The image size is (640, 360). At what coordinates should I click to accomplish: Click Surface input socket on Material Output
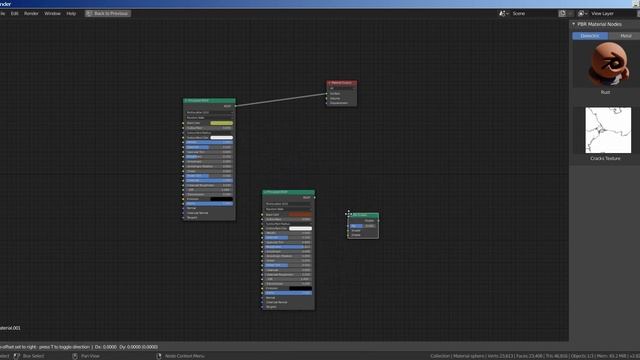coord(327,94)
